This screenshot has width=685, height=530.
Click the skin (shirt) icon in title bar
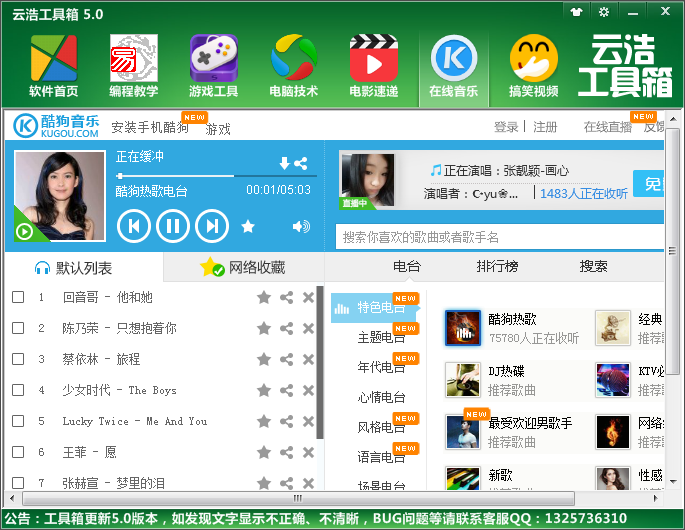576,12
